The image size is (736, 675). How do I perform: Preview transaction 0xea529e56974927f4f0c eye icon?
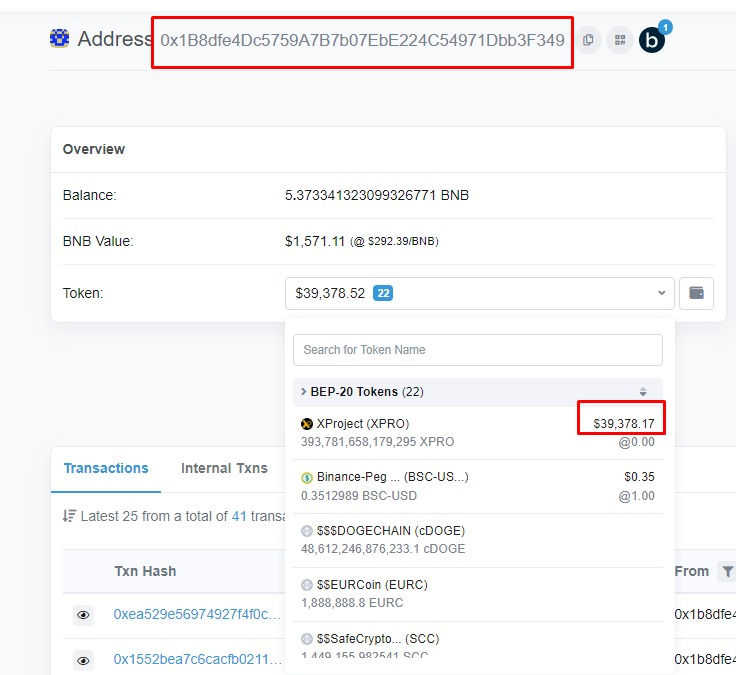click(x=83, y=615)
